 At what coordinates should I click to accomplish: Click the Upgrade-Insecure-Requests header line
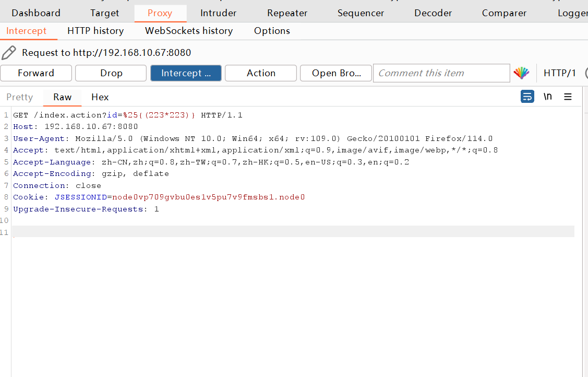pyautogui.click(x=86, y=209)
